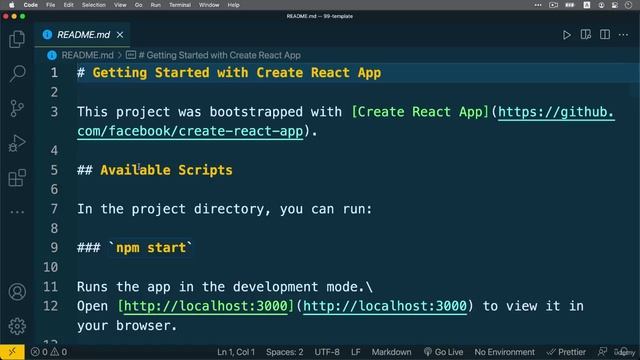Change indentation via Spaces: 2
This screenshot has height=360, width=640.
[284, 352]
